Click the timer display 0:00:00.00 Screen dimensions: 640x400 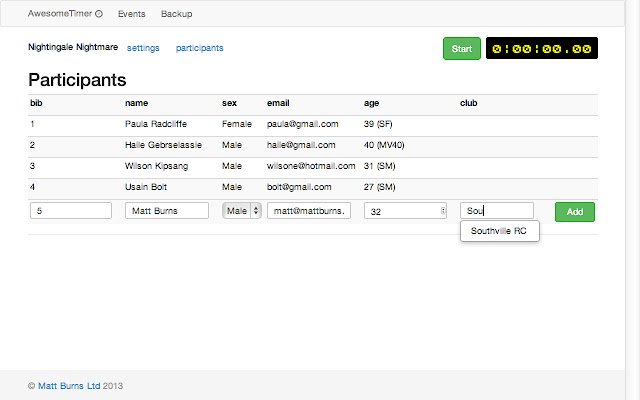pos(542,48)
